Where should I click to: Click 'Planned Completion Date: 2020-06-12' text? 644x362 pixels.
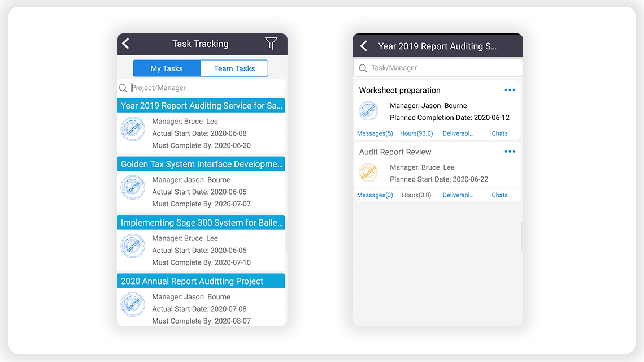[x=450, y=118]
